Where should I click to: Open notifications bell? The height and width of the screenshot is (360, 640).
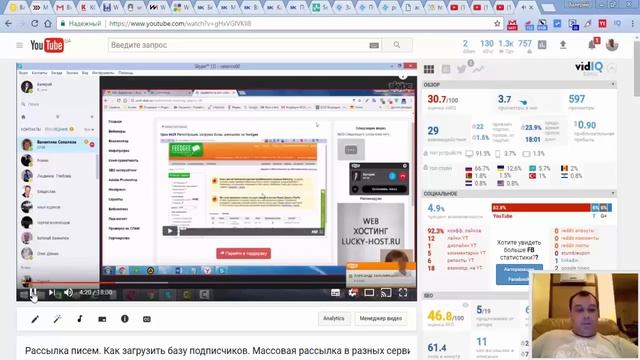(x=592, y=45)
